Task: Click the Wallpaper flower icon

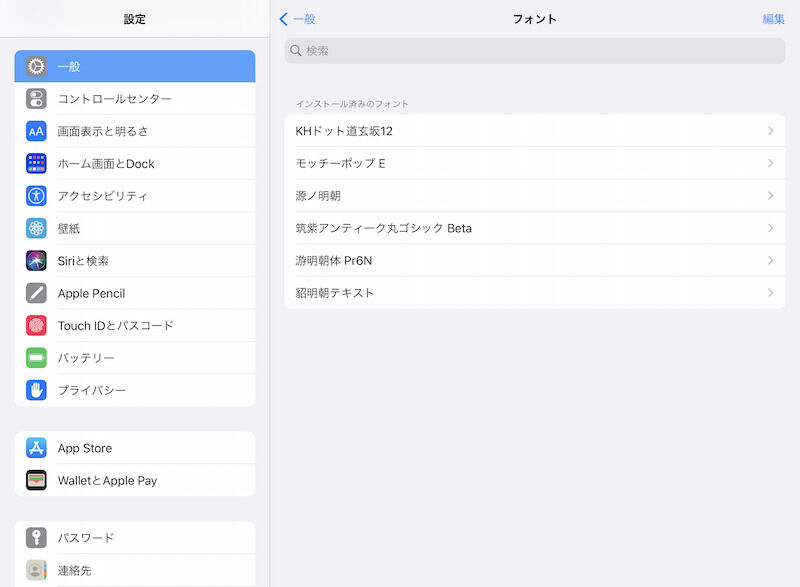Action: 36,228
